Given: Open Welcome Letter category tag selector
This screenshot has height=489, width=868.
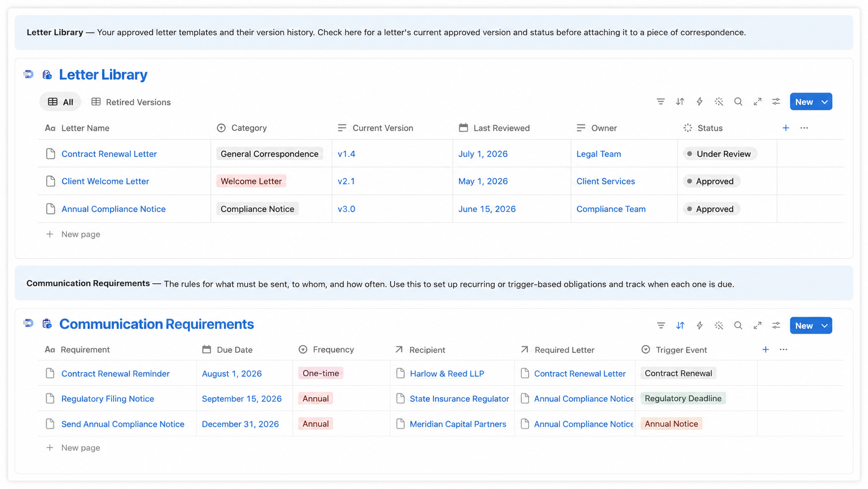Looking at the screenshot, I should click(251, 181).
